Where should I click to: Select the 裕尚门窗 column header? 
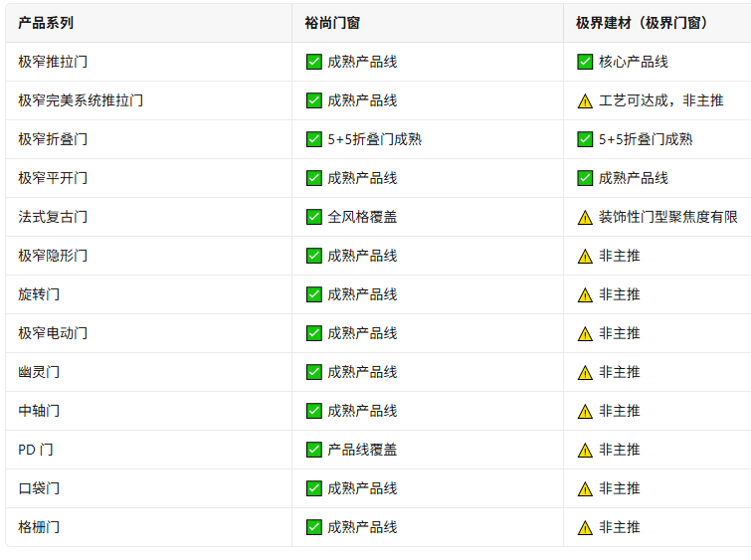(428, 23)
